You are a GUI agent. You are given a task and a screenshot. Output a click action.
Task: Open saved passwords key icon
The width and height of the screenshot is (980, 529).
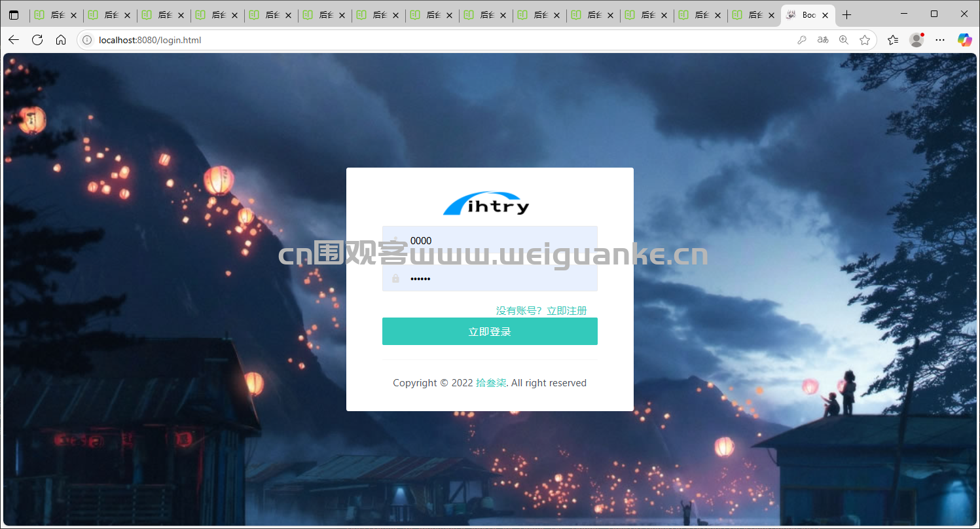pyautogui.click(x=802, y=40)
